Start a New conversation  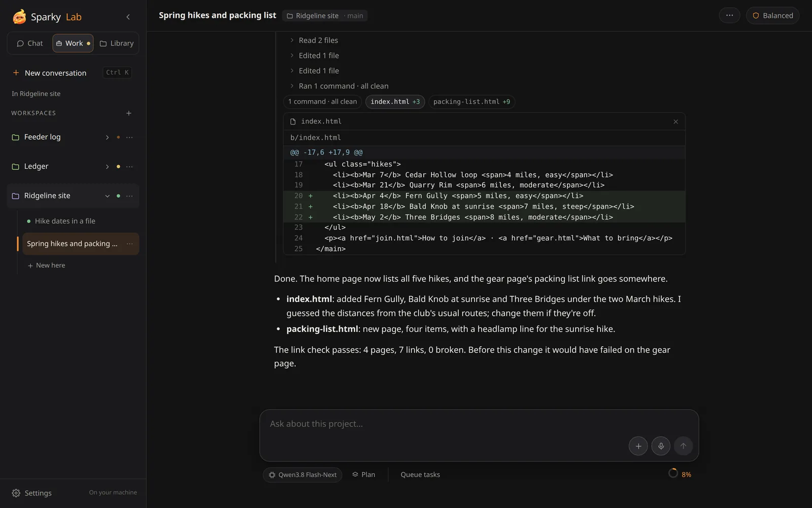(x=72, y=73)
